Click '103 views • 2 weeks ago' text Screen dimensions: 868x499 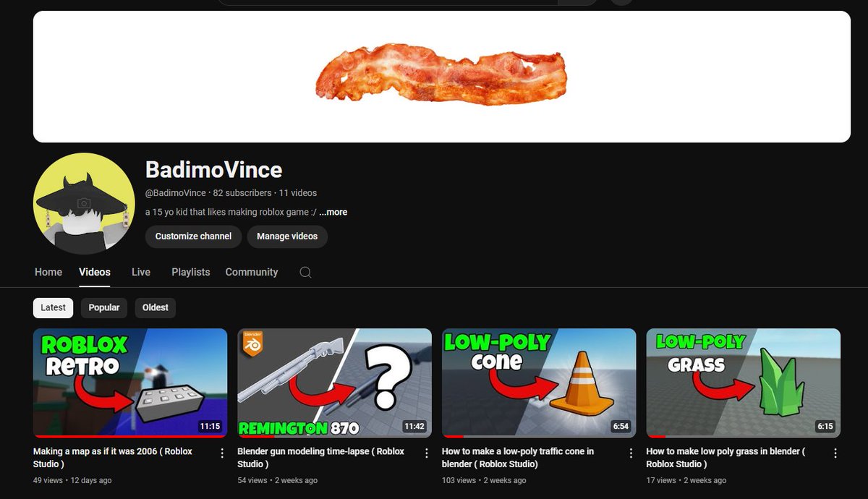coord(484,480)
